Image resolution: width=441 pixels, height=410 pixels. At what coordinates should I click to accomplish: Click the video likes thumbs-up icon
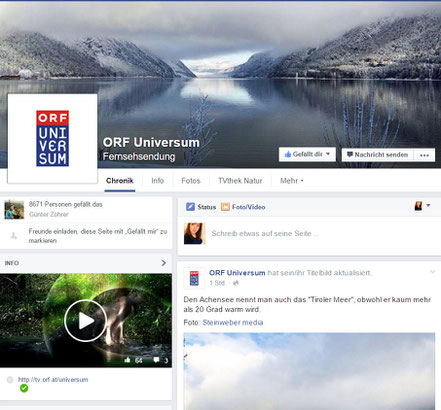tap(127, 360)
